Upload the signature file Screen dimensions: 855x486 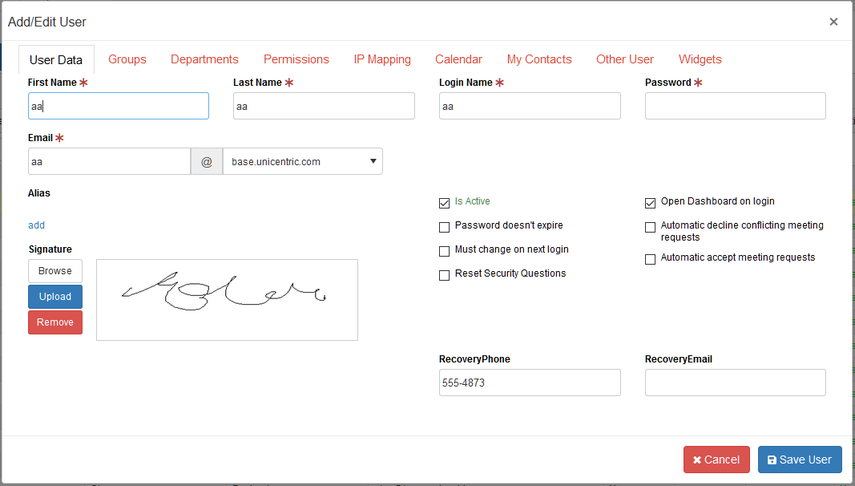55,297
